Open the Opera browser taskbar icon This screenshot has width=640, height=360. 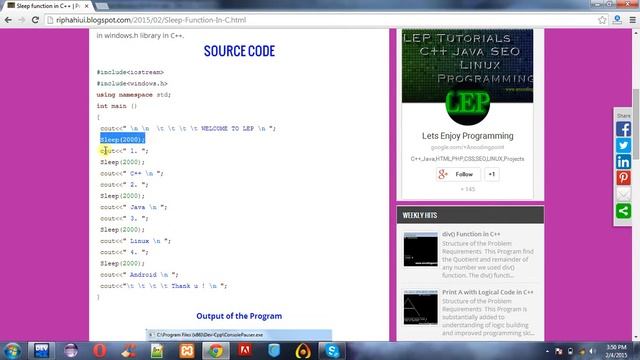tap(99, 351)
